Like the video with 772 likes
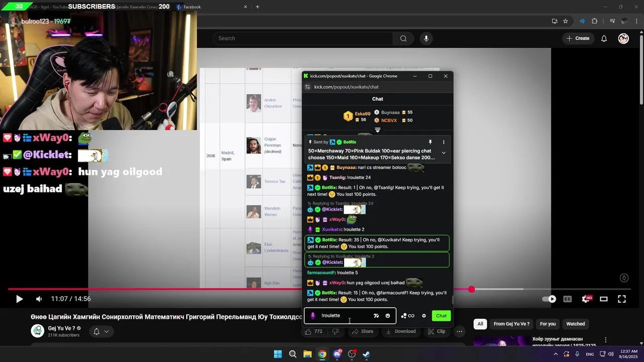 click(x=313, y=331)
